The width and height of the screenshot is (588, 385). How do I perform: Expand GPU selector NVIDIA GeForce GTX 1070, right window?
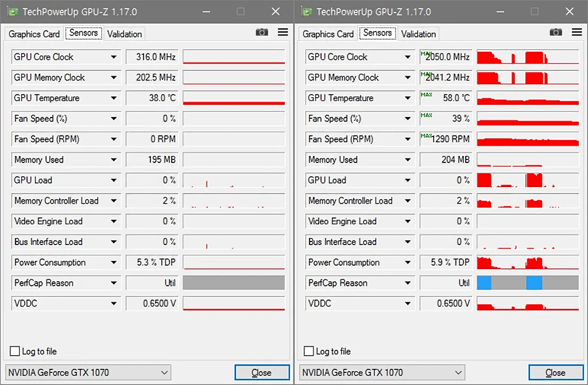382,372
